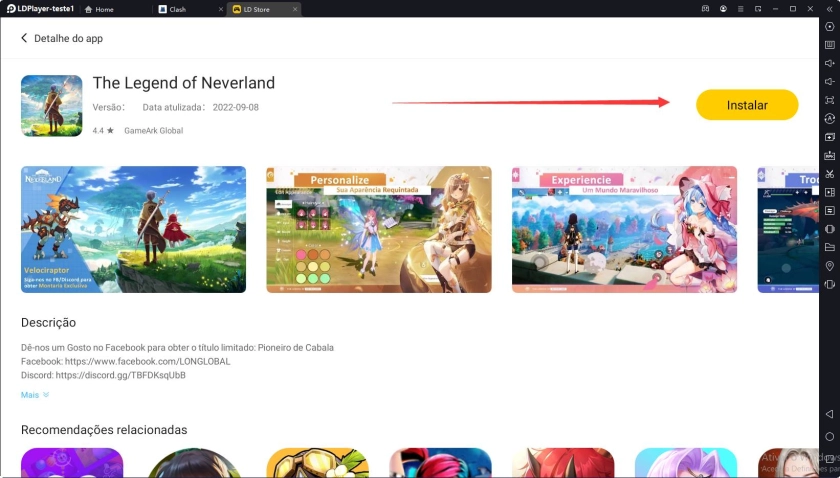The image size is (840, 478).
Task: Open the hamburger menu in title bar
Action: tap(741, 9)
